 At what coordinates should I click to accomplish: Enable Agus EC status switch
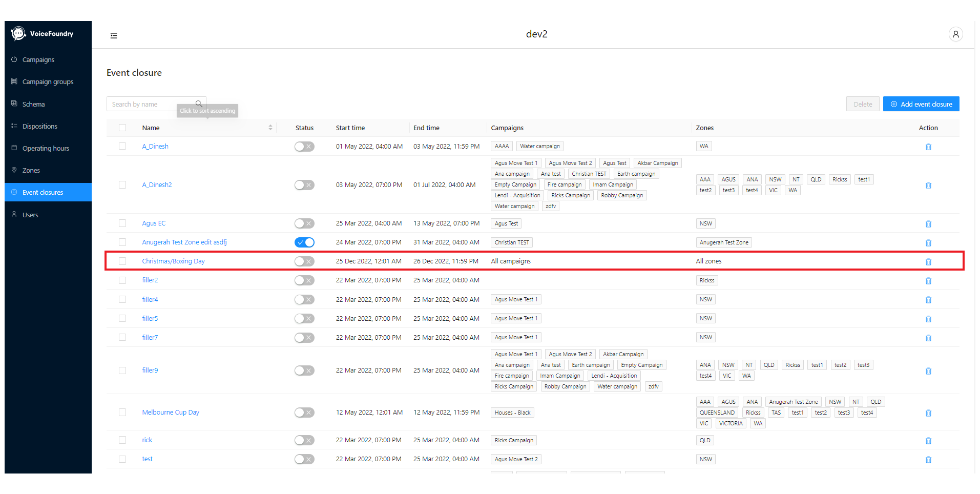click(x=304, y=223)
